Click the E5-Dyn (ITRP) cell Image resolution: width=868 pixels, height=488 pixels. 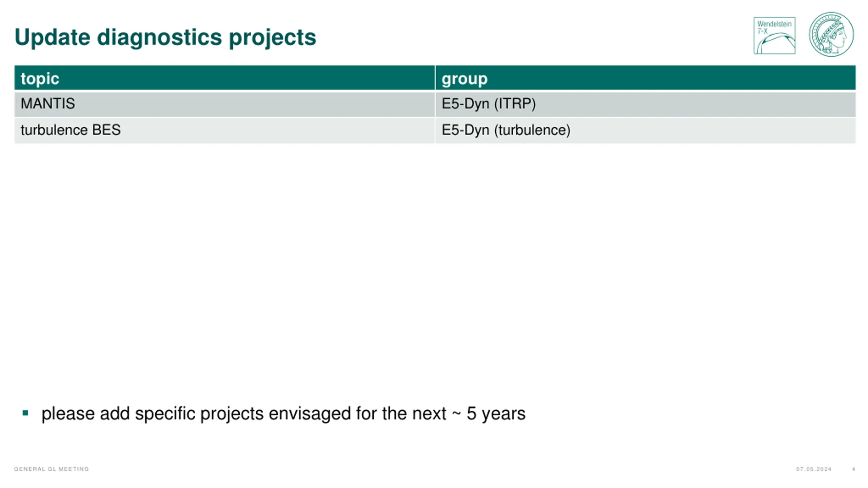[x=646, y=104]
